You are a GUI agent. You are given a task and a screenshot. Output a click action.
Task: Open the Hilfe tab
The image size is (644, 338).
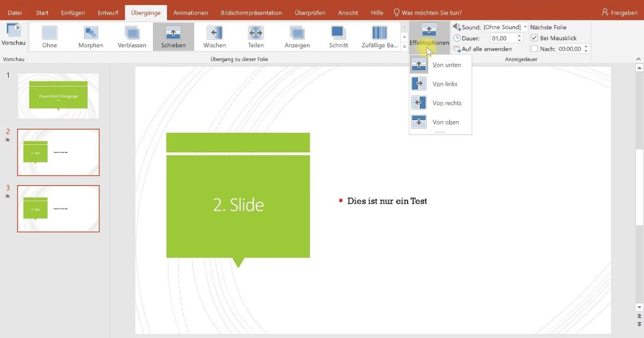pyautogui.click(x=377, y=12)
